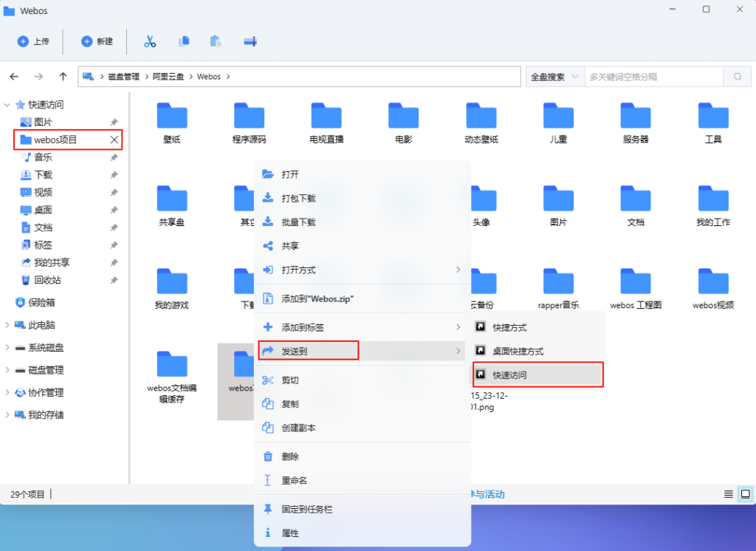The width and height of the screenshot is (756, 551).
Task: Choose 快速访问 in the send-to submenu
Action: [537, 374]
